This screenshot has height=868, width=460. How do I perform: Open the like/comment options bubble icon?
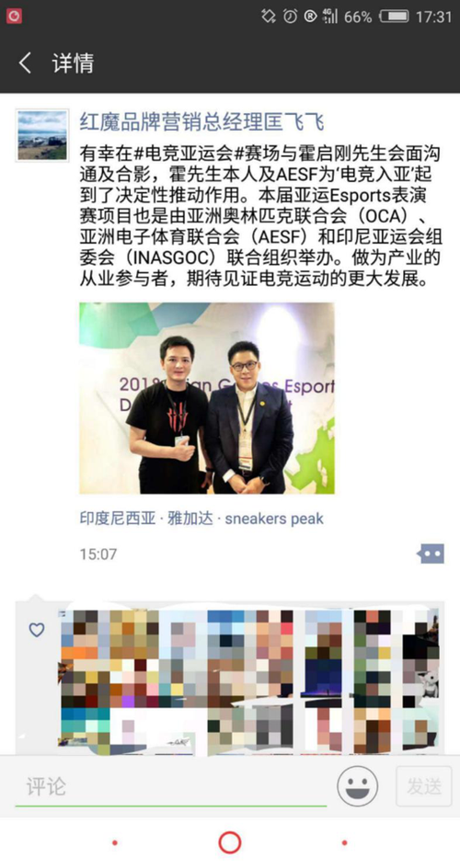click(x=431, y=554)
